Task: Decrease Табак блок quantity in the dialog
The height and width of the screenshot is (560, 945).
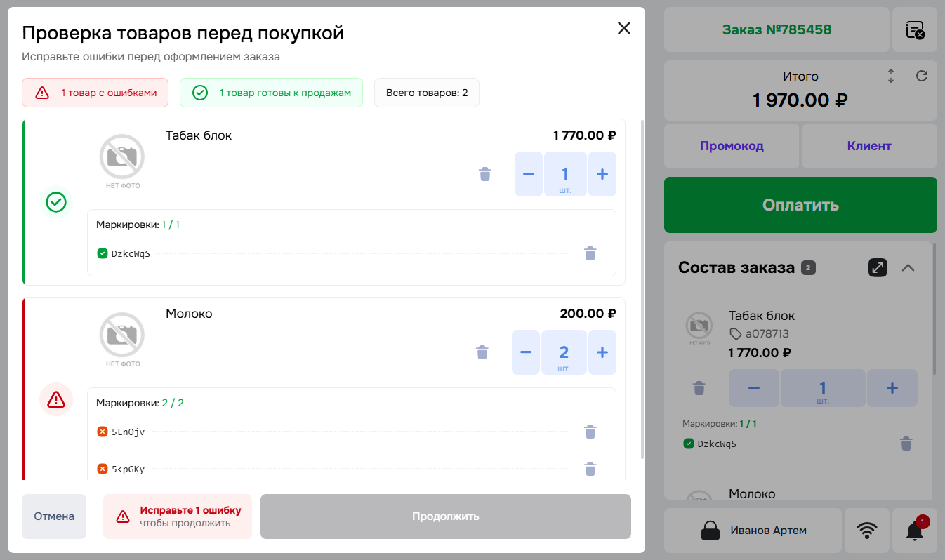Action: pyautogui.click(x=529, y=174)
